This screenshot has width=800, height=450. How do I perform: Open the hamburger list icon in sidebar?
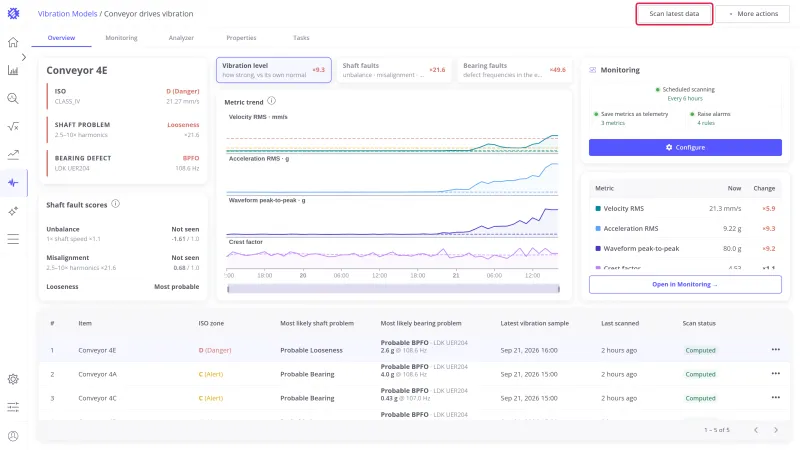pyautogui.click(x=13, y=239)
